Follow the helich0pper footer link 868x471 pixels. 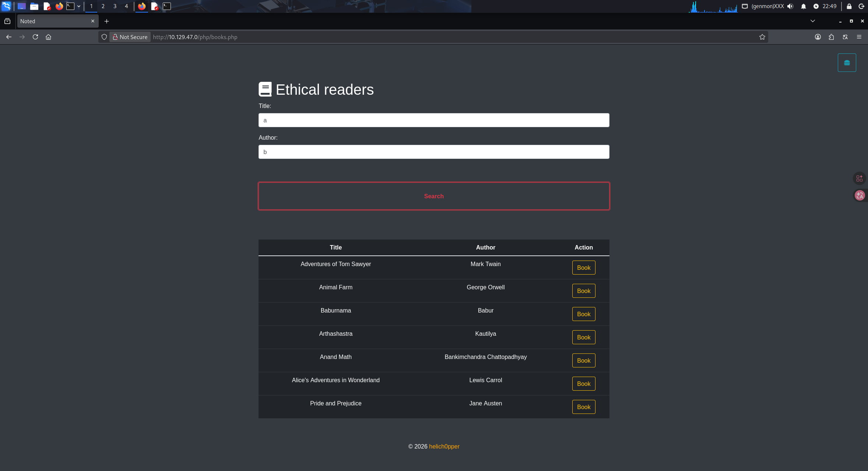point(444,446)
